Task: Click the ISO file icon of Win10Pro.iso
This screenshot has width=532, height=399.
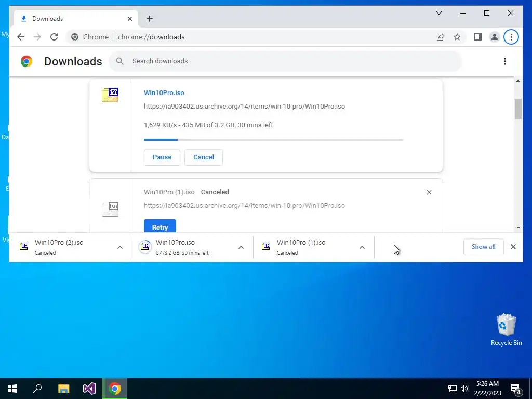Action: point(110,95)
